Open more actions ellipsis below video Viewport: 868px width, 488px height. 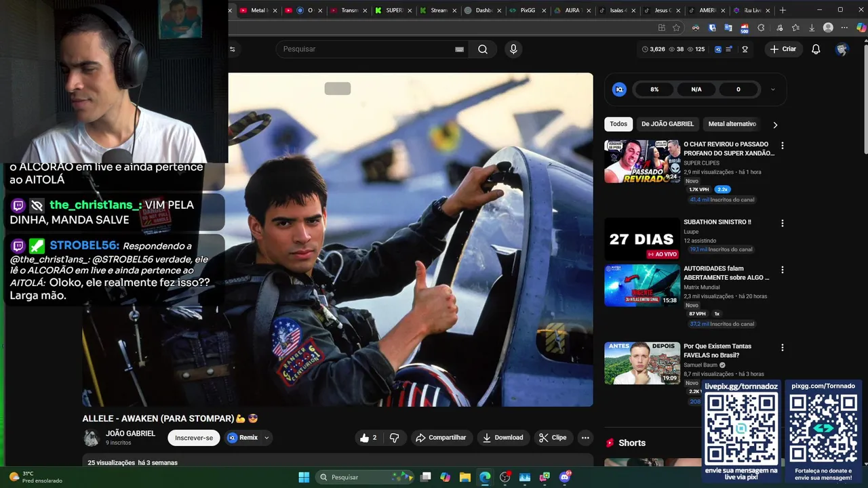click(x=585, y=438)
